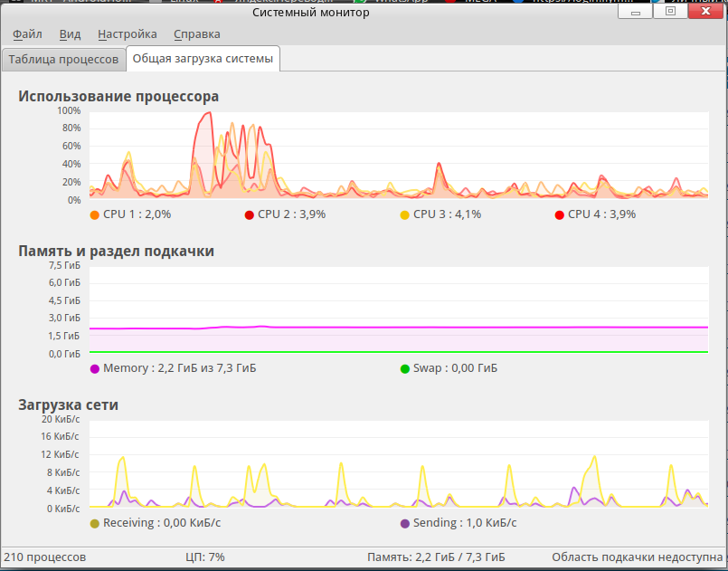
Task: Click the Receiving color swatch
Action: click(95, 524)
